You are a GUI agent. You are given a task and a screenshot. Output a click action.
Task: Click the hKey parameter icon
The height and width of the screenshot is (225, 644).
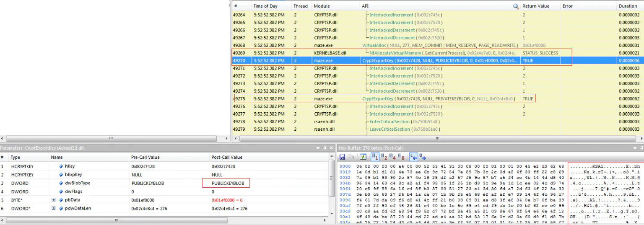(61, 166)
